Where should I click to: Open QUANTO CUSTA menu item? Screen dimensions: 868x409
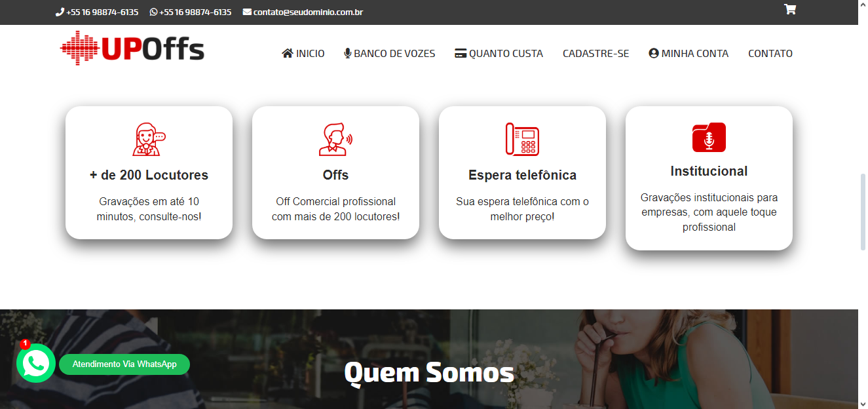[499, 54]
